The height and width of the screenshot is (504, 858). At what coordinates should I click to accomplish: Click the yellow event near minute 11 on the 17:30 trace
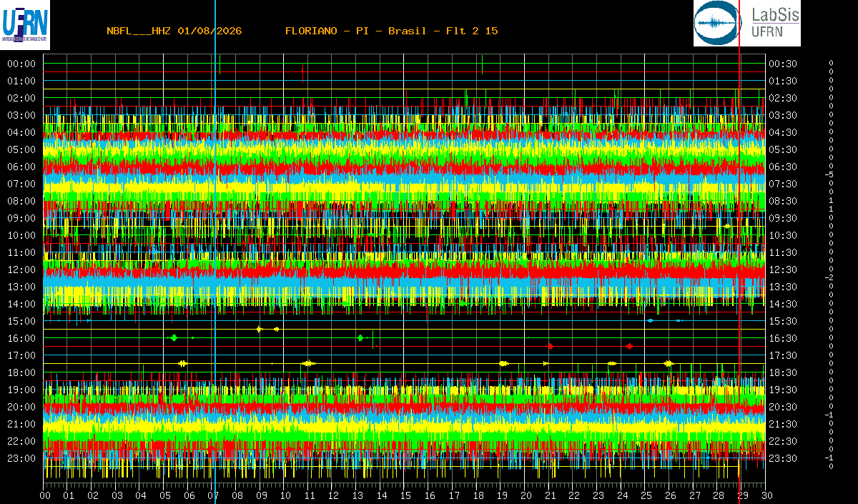308,363
